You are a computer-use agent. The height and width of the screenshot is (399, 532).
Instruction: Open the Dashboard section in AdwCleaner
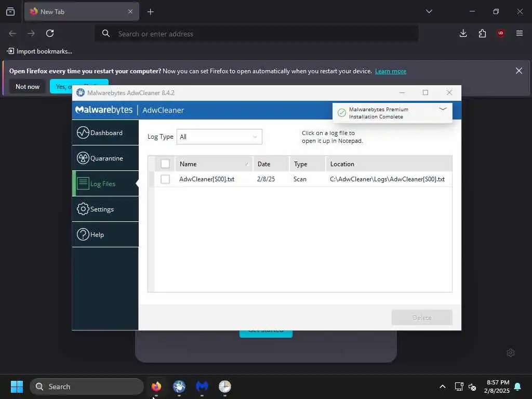[105, 132]
